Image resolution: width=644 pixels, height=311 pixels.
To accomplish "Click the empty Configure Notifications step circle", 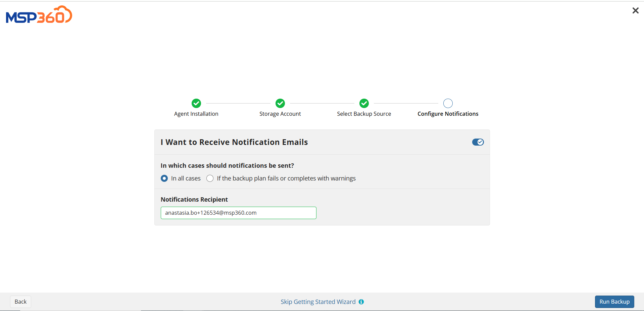I will point(448,103).
